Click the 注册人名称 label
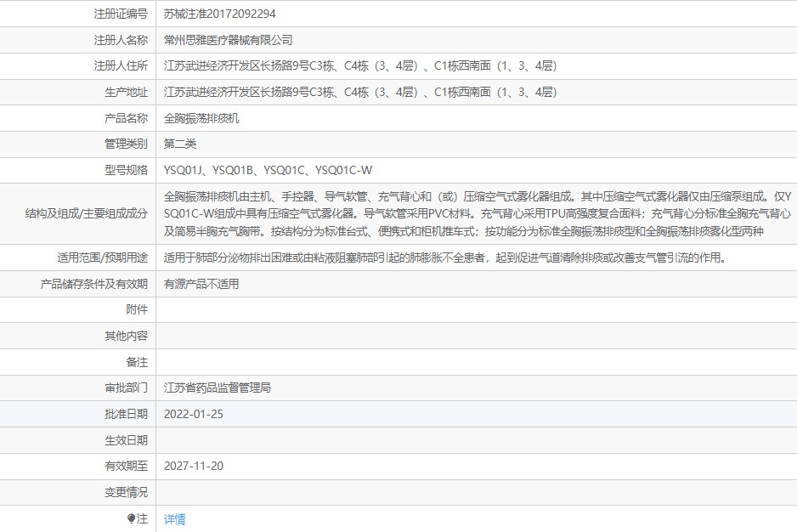Screen dimensions: 797x532 [121, 40]
